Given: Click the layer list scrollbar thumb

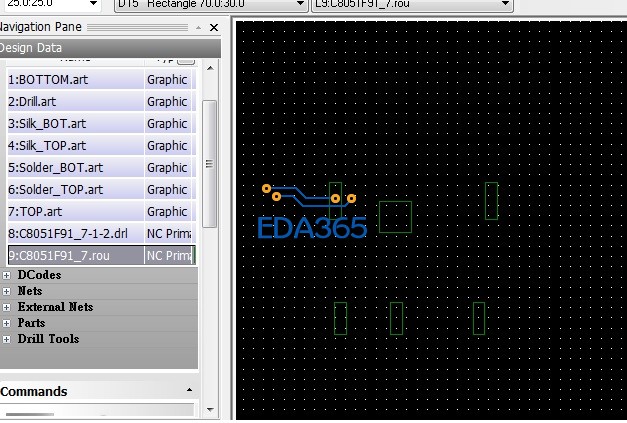Looking at the screenshot, I should point(210,164).
